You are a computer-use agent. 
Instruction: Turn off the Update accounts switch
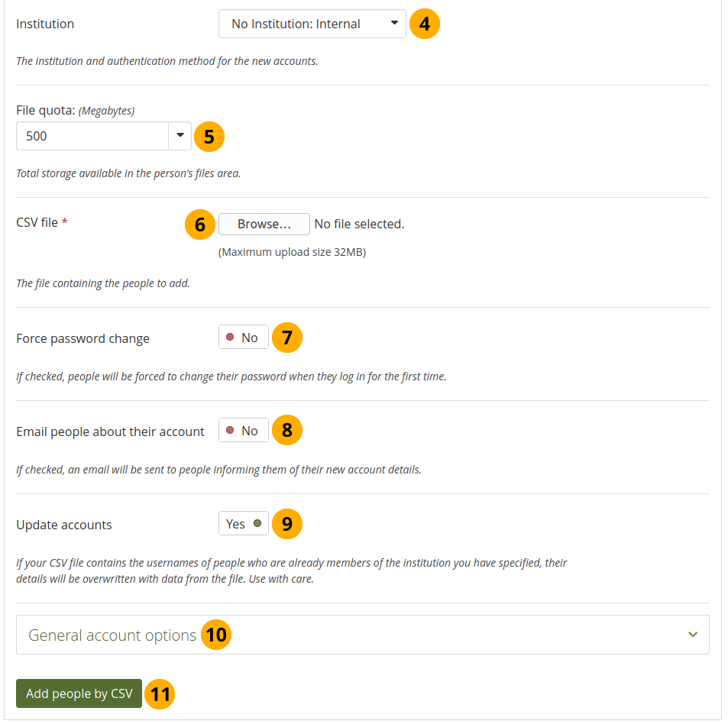coord(244,524)
